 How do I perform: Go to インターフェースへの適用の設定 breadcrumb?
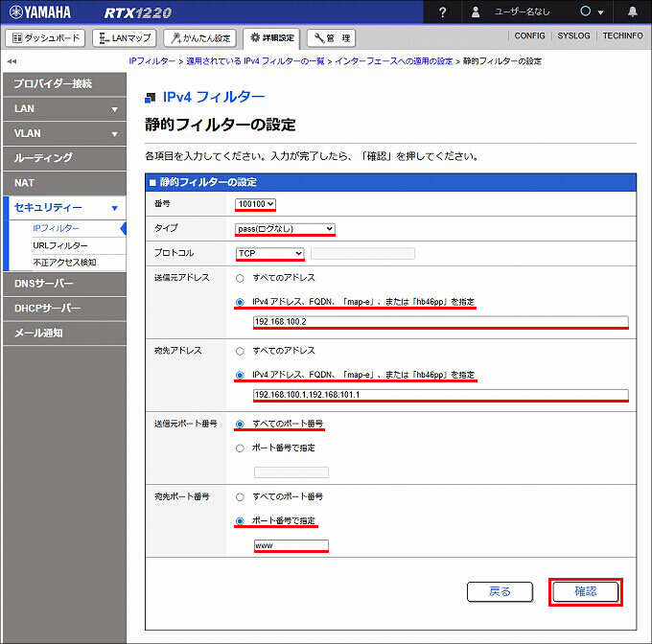click(x=393, y=61)
